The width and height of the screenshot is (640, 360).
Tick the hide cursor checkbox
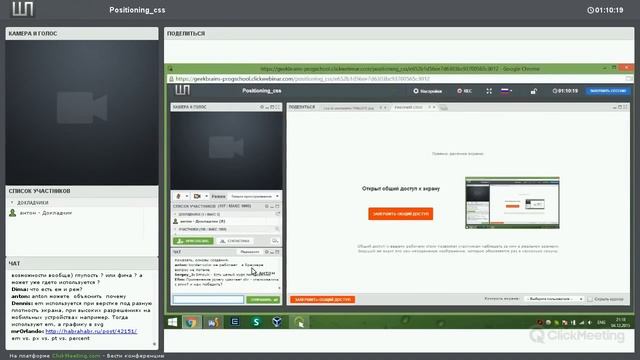tap(590, 299)
